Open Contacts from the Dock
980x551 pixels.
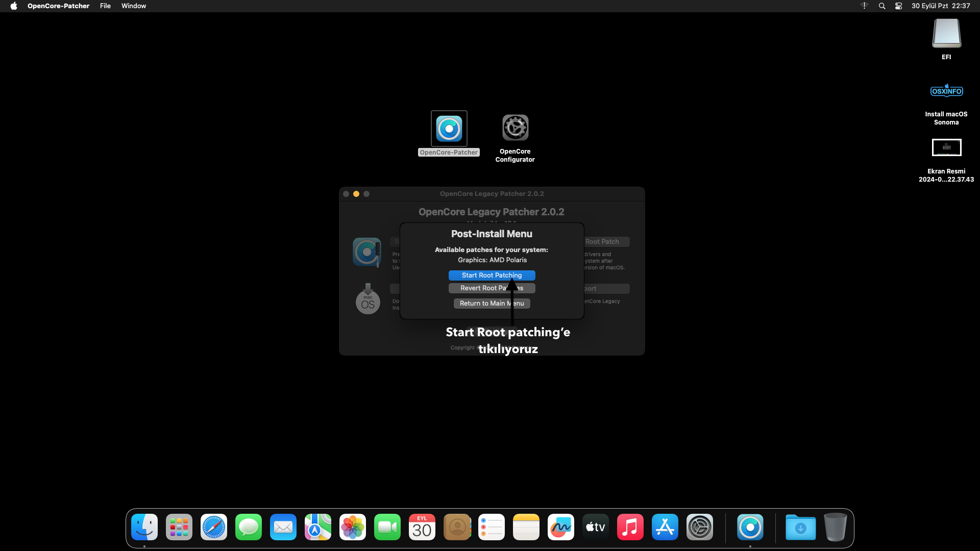click(x=457, y=527)
